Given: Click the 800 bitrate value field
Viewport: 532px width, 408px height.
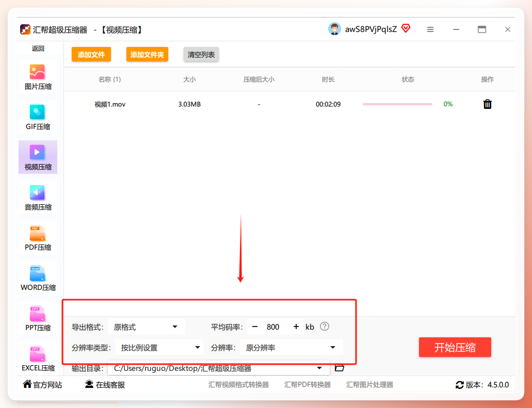Looking at the screenshot, I should tap(273, 327).
